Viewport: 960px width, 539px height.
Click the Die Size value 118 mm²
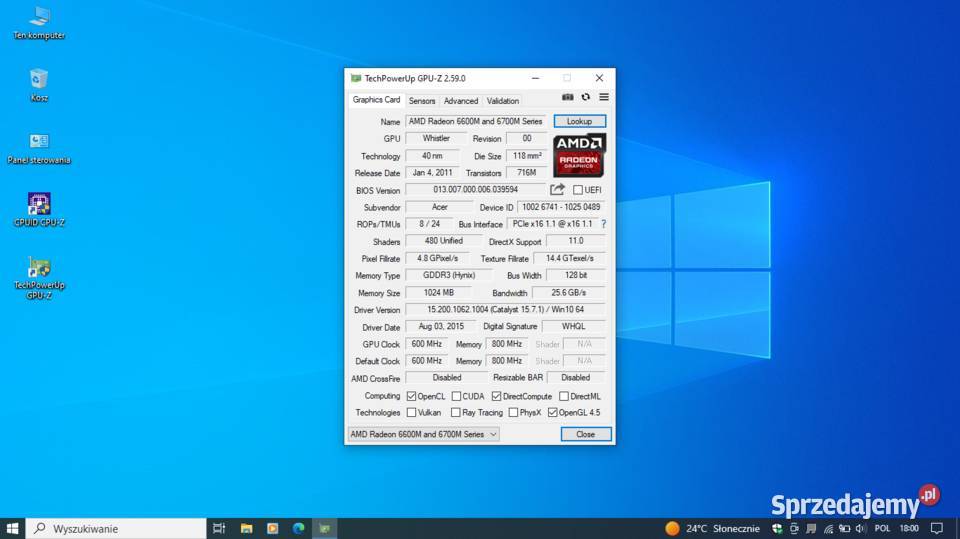pos(527,156)
